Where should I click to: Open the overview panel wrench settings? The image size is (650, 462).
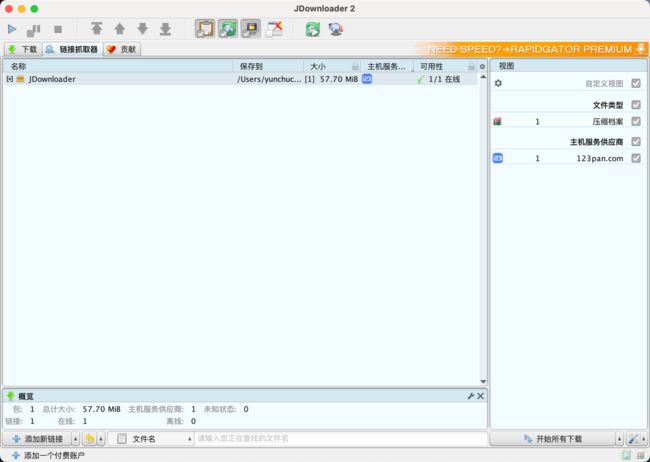click(x=470, y=396)
